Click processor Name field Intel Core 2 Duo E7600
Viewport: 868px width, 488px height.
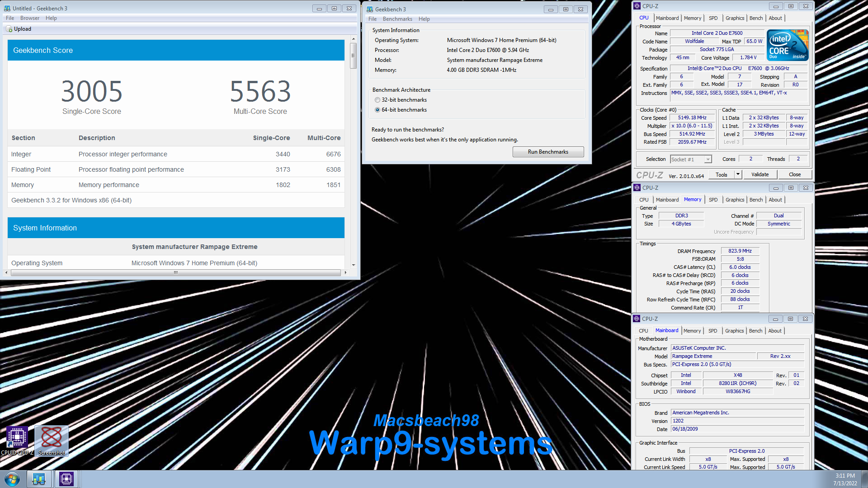pyautogui.click(x=717, y=33)
